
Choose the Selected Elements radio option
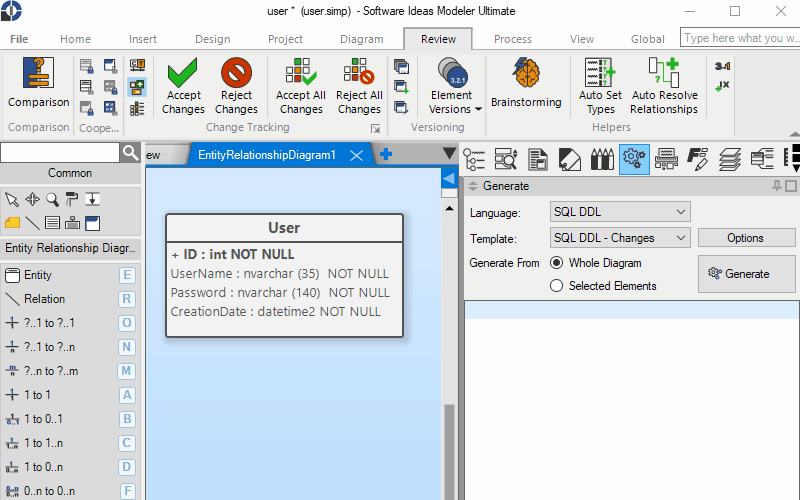(x=557, y=286)
